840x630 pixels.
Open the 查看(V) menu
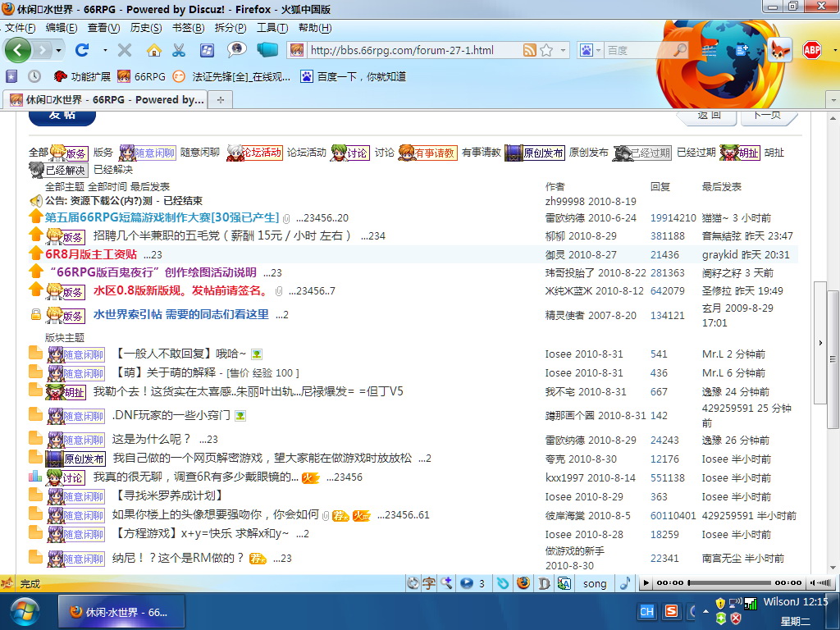tap(103, 28)
